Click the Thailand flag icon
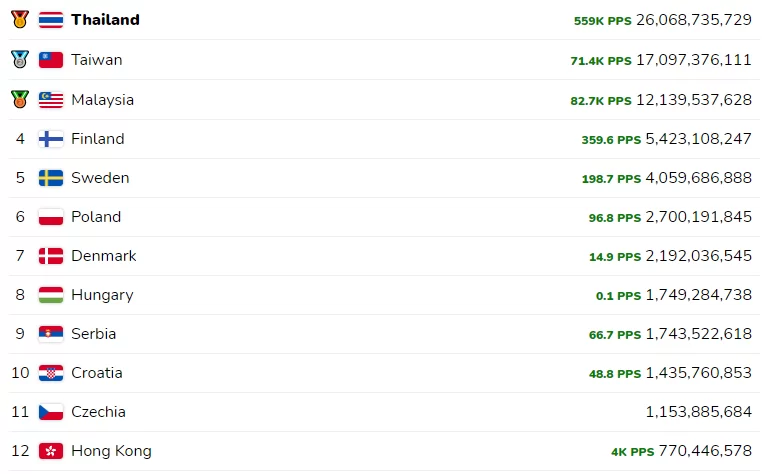Image resolution: width=762 pixels, height=474 pixels. click(51, 20)
